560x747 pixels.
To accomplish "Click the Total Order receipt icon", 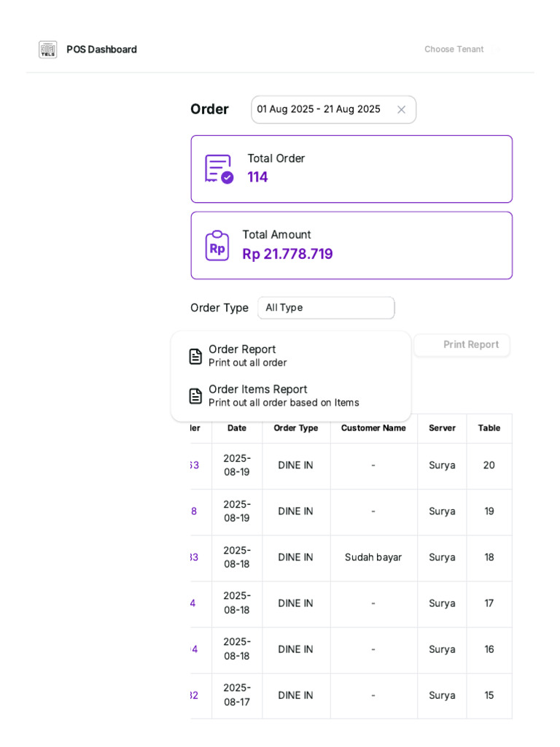I will [219, 169].
